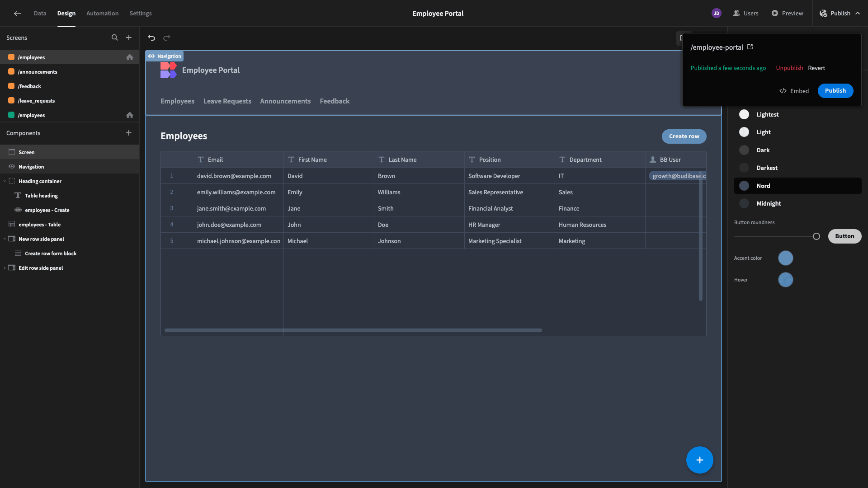
Task: Select the Midnight theme radio button
Action: coord(744,204)
